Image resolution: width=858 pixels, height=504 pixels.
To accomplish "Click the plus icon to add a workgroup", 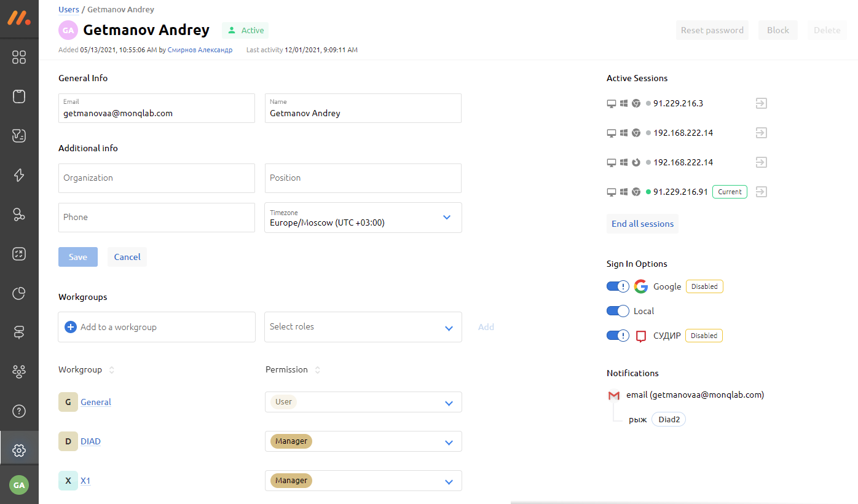I will (x=71, y=327).
